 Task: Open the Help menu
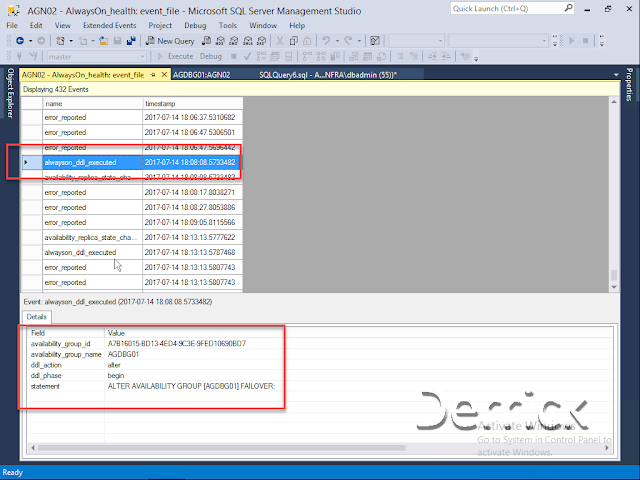click(297, 25)
